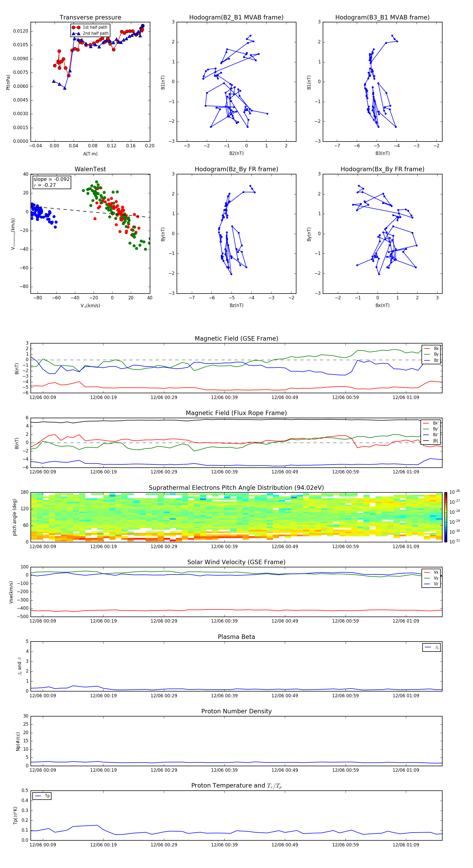Click the "Vsw(km/s)" y-axis label
473x868 pixels.
(11, 592)
